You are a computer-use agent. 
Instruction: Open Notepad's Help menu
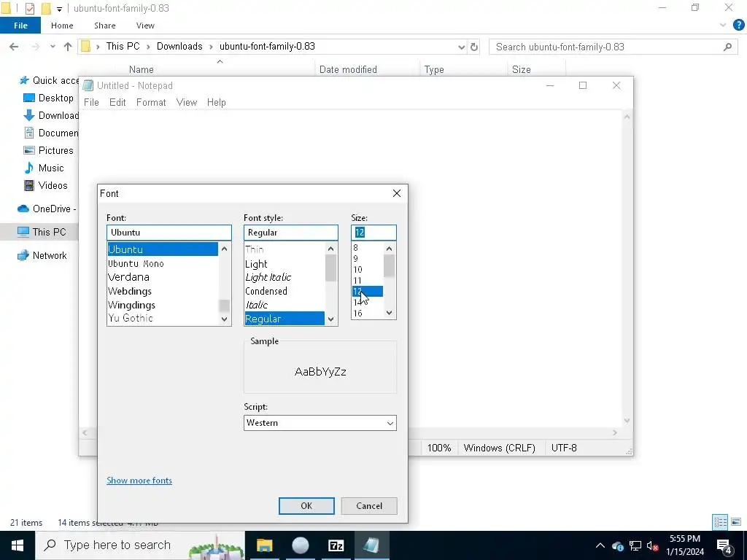(x=216, y=102)
